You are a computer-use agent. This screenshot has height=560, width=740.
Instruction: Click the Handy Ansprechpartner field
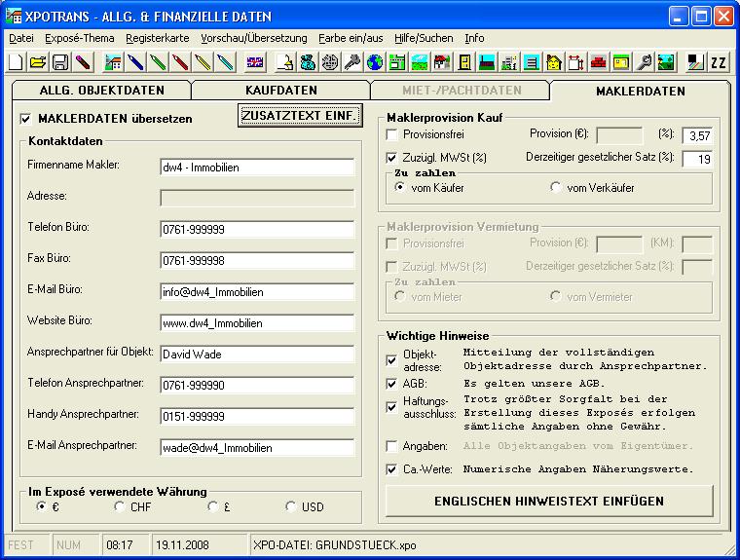(257, 417)
